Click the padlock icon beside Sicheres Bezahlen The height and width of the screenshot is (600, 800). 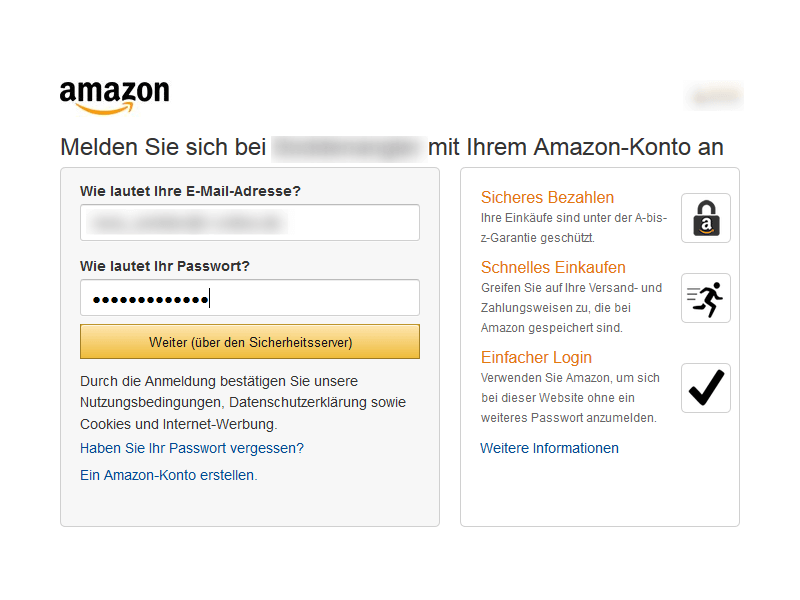tap(705, 218)
